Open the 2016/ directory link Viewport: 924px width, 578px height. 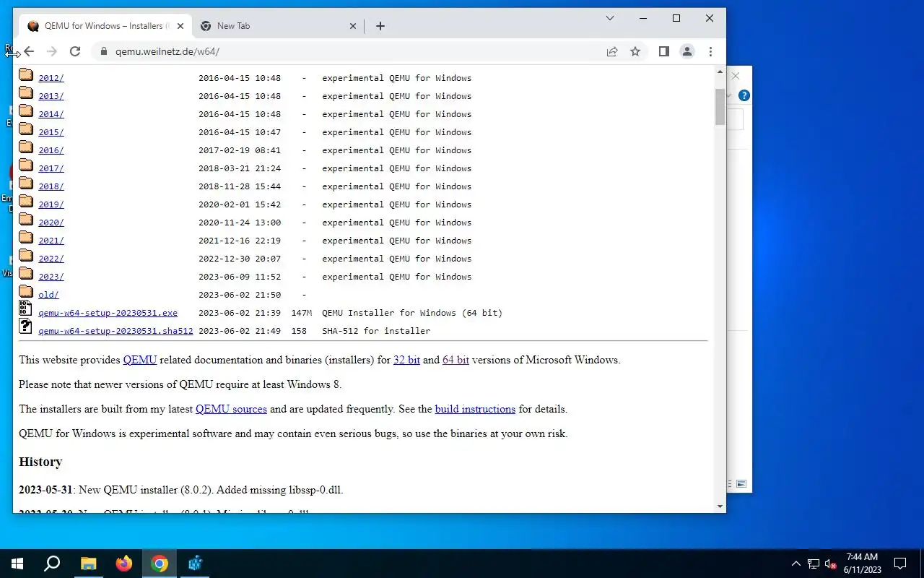pos(51,150)
